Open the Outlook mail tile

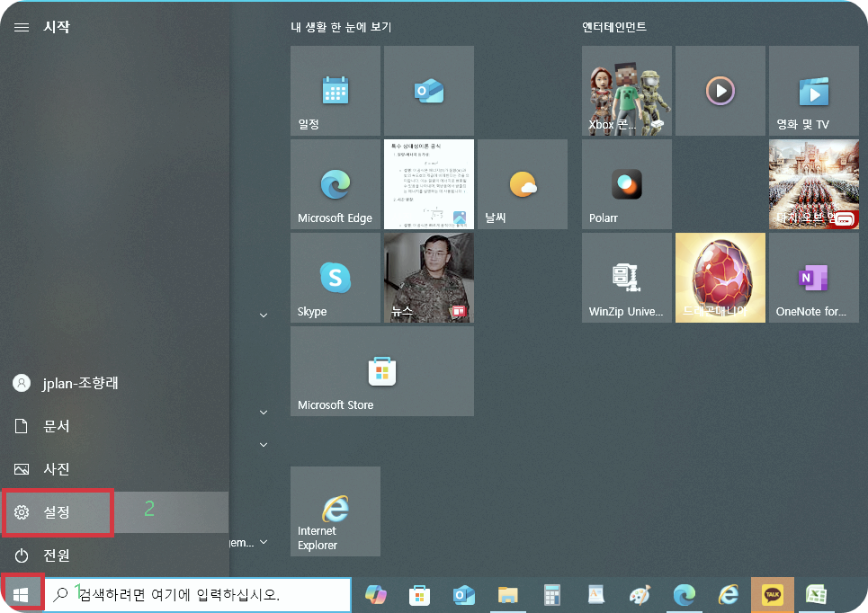click(x=428, y=91)
